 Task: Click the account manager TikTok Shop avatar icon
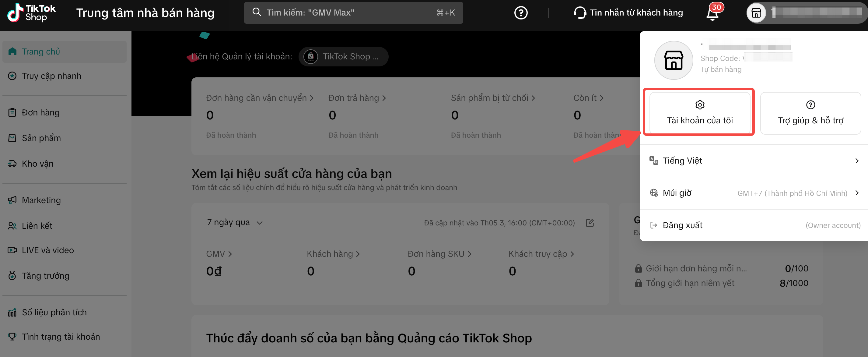(x=310, y=56)
